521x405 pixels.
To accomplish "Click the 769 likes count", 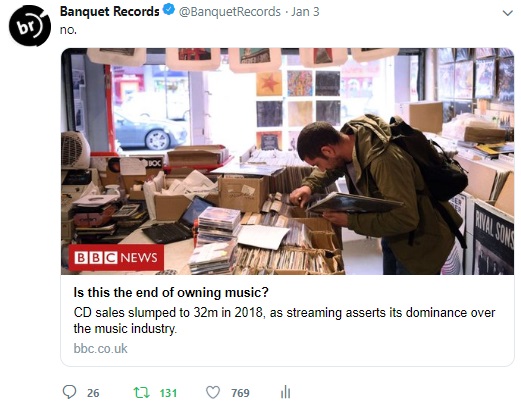I will [240, 393].
